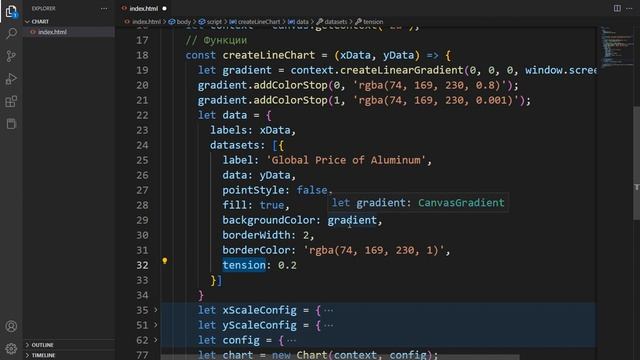Open editor More Actions ellipsis
The image size is (640, 360).
click(x=629, y=8)
